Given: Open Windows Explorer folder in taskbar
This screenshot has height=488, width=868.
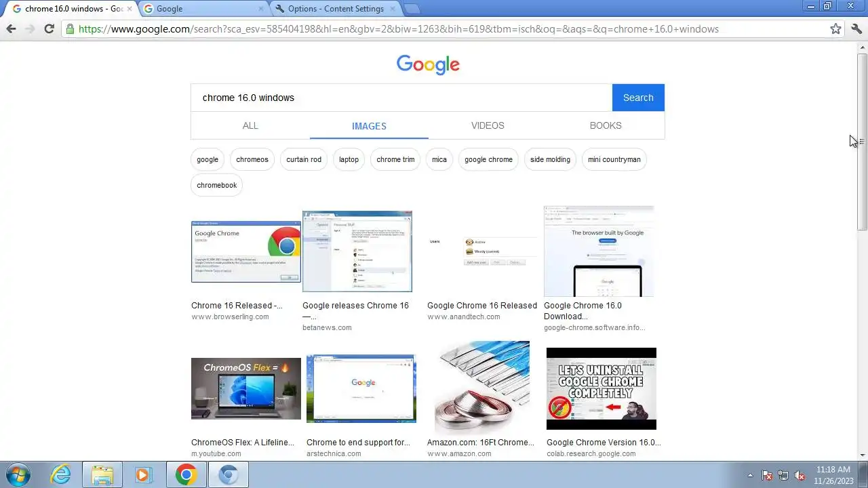Looking at the screenshot, I should (x=102, y=474).
